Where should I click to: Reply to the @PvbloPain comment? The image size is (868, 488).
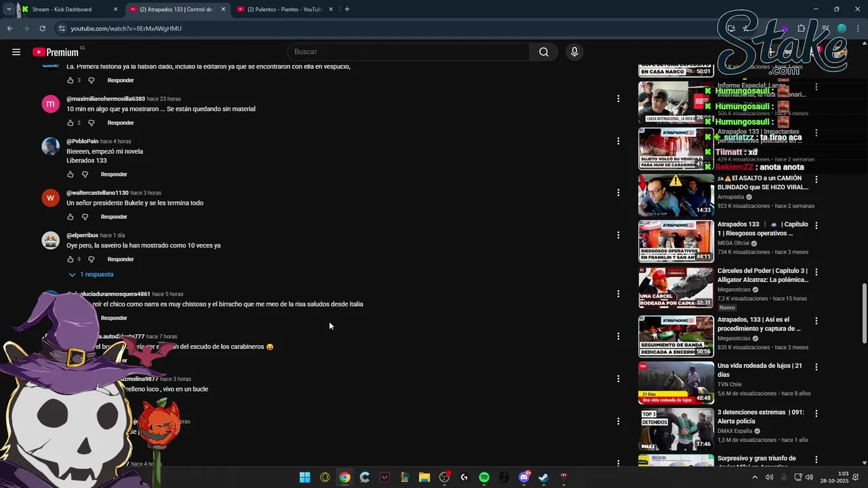(x=114, y=174)
